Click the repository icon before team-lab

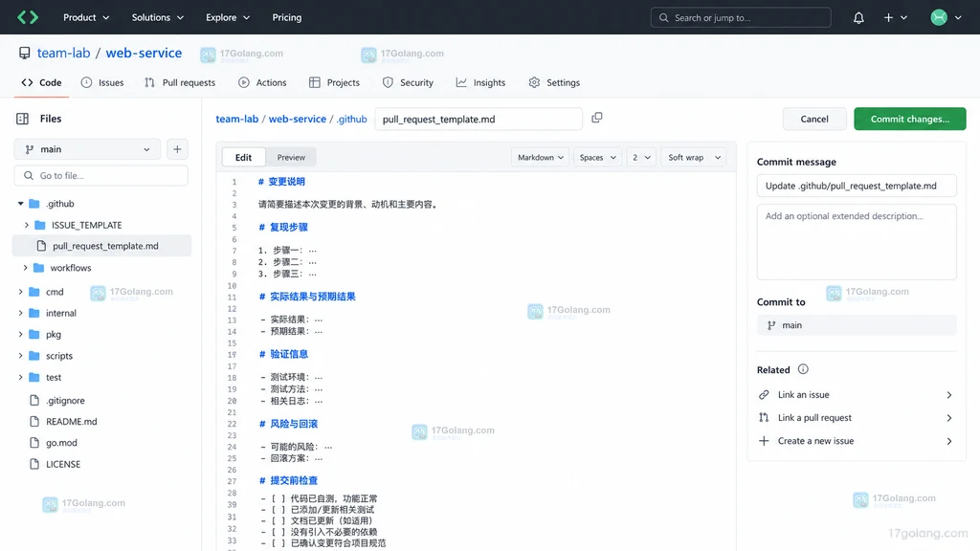pos(24,54)
